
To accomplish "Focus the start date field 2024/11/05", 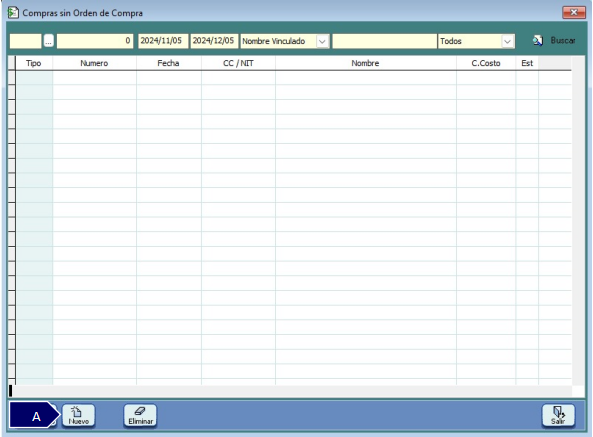I will coord(163,41).
